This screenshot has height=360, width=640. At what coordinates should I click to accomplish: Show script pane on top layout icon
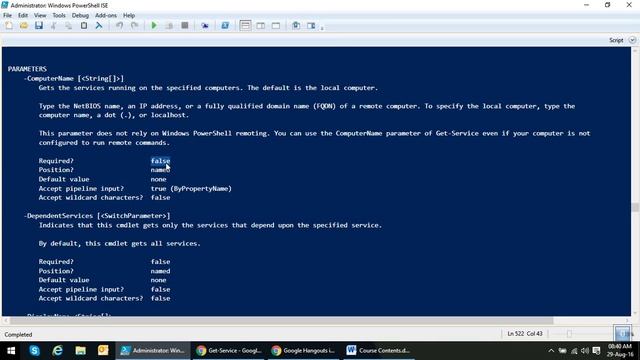click(x=245, y=25)
